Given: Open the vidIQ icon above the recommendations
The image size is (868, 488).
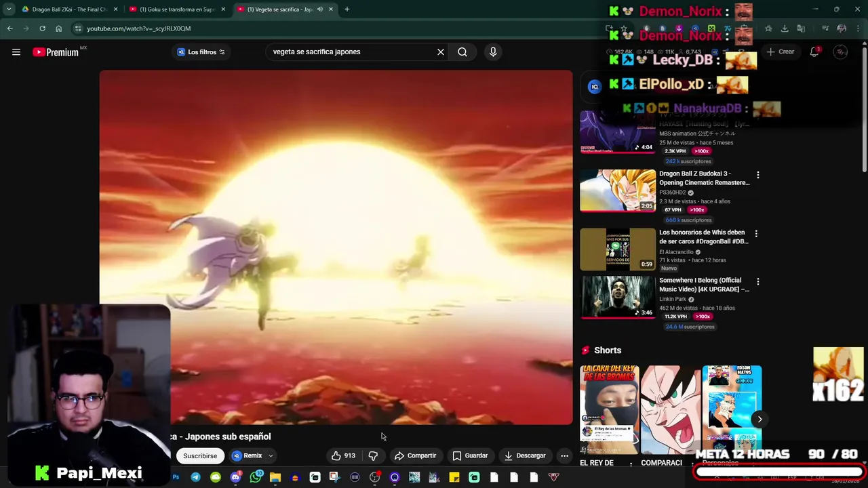Looking at the screenshot, I should (594, 86).
